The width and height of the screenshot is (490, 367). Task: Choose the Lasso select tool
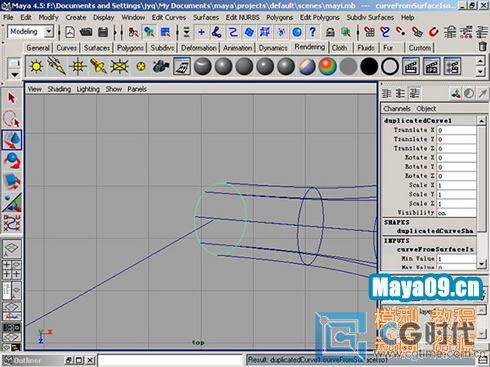(x=12, y=119)
